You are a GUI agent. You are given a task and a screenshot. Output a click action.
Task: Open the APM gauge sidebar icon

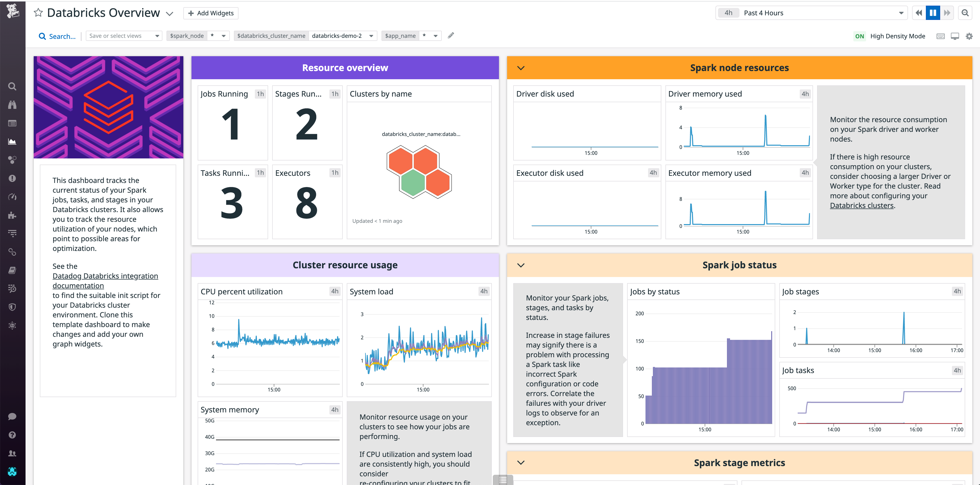click(x=12, y=197)
